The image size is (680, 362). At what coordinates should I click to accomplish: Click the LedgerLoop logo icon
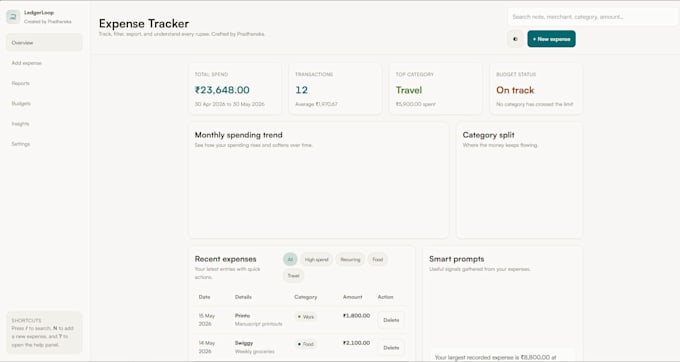tap(13, 17)
